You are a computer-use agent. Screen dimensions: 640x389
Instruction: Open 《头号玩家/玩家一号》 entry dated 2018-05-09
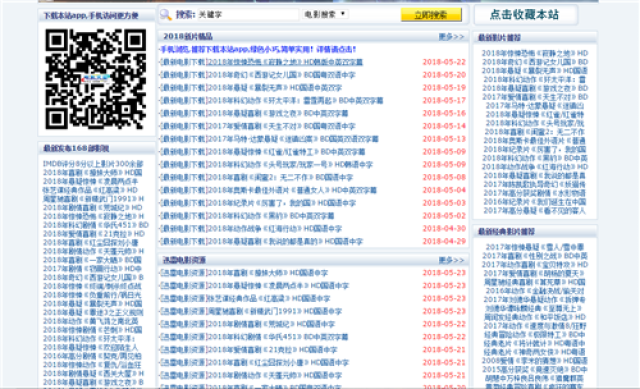click(290, 164)
